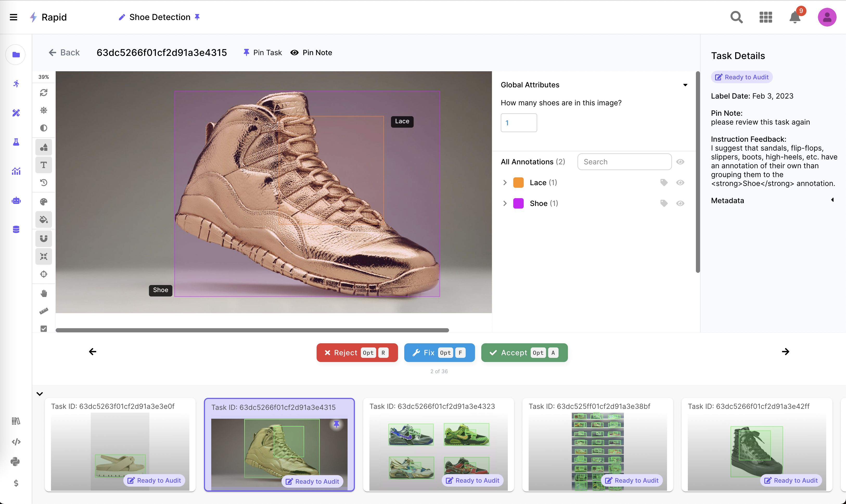Select the hand pan tool
This screenshot has height=504, width=846.
pos(43,293)
